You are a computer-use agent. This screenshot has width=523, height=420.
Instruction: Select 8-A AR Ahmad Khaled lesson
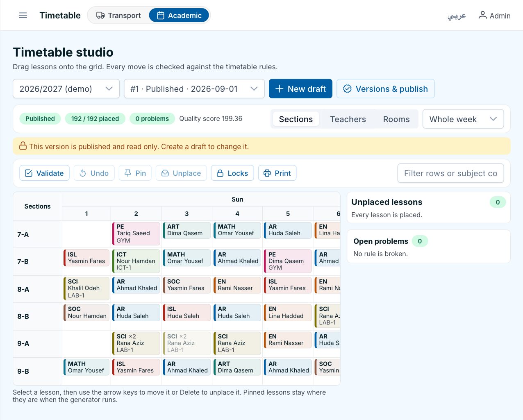click(136, 285)
